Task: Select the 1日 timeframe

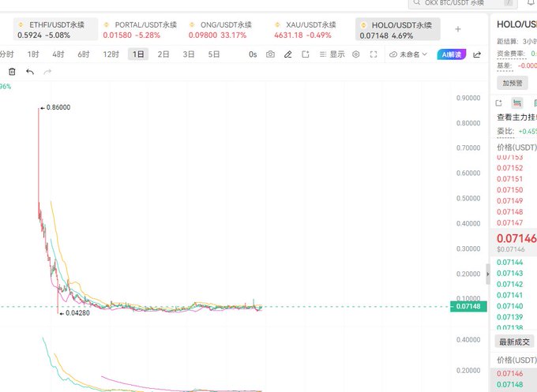Action: tap(138, 54)
